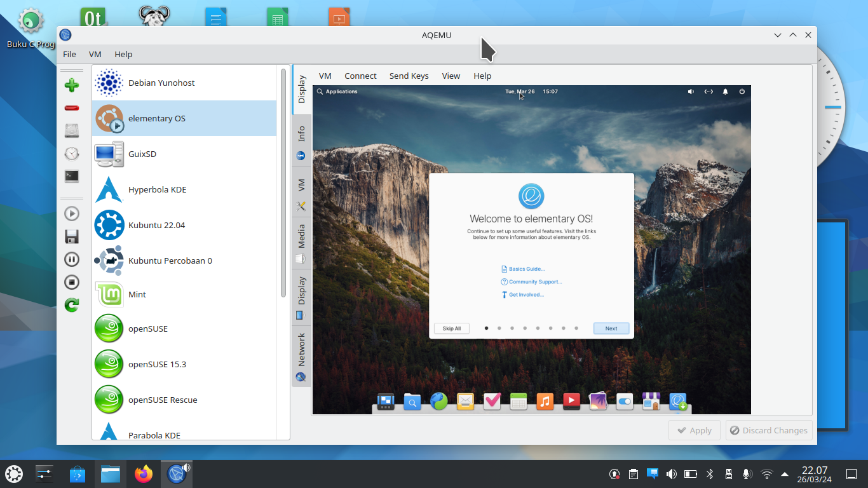Screen dimensions: 868x488
Task: Open System Settings in elementary dock
Action: tap(625, 402)
